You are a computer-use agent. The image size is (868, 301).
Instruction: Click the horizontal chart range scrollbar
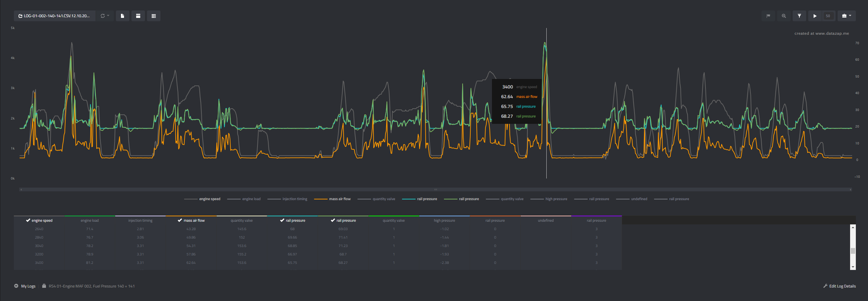click(435, 190)
